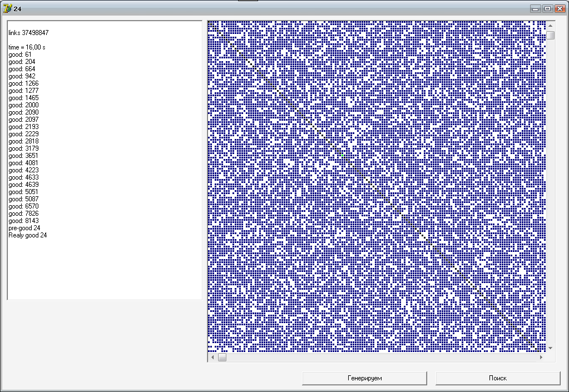The height and width of the screenshot is (392, 569).
Task: Click the grid's vertical scrollbar up arrow
Action: coord(550,26)
